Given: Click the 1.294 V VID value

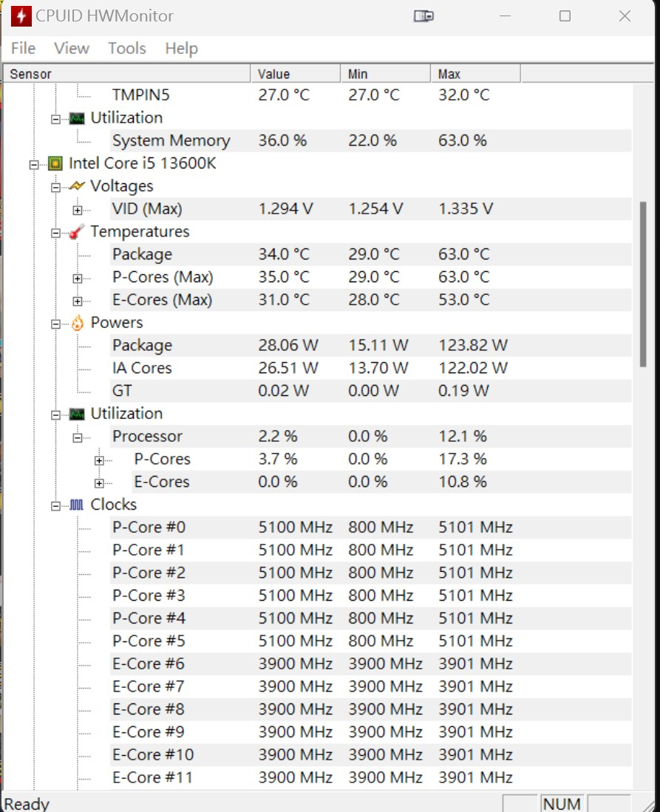Looking at the screenshot, I should pyautogui.click(x=285, y=208).
